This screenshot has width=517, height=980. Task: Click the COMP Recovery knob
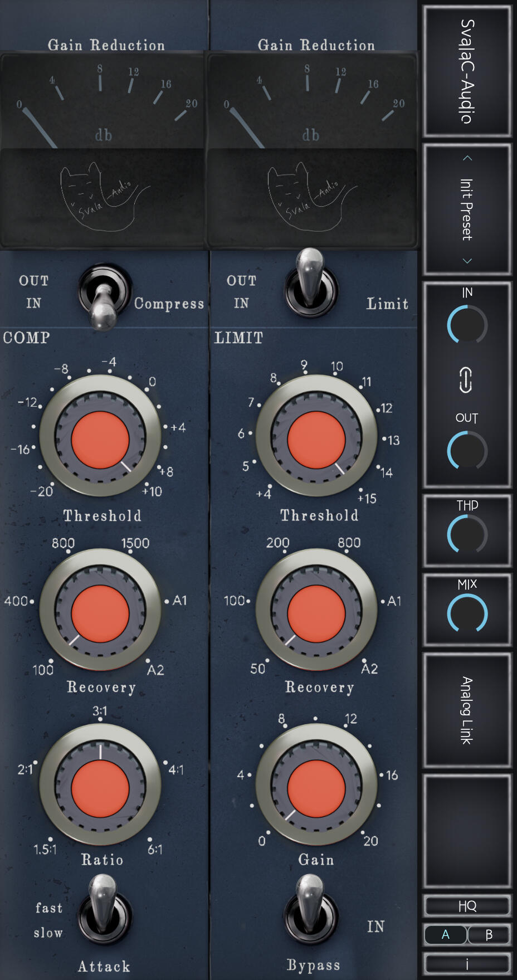pos(100,610)
